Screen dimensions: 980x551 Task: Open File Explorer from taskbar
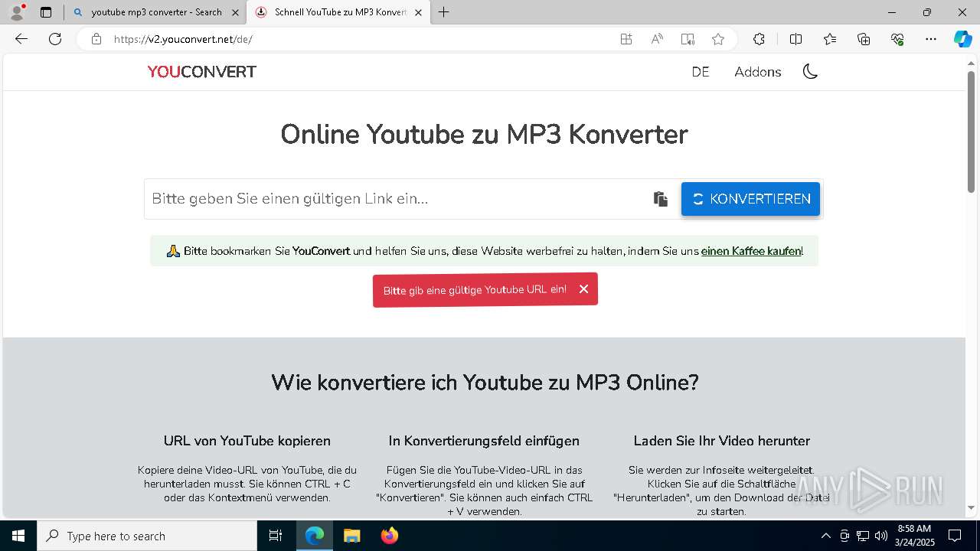351,536
